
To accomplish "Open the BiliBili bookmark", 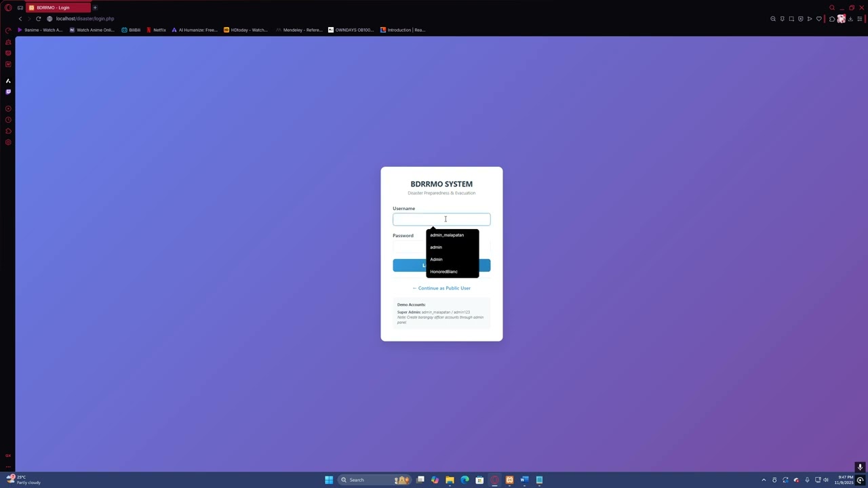I will click(131, 30).
